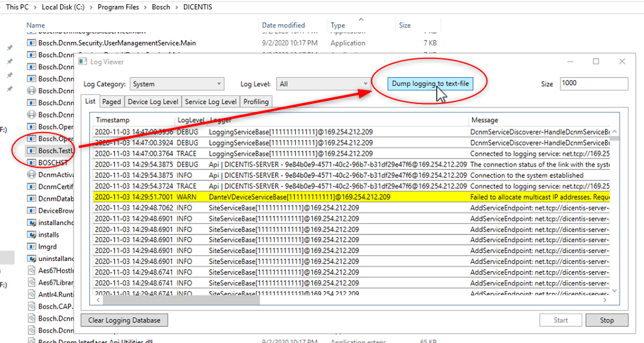
Task: Click the horizontal scrollbar of the log list
Action: pyautogui.click(x=181, y=300)
